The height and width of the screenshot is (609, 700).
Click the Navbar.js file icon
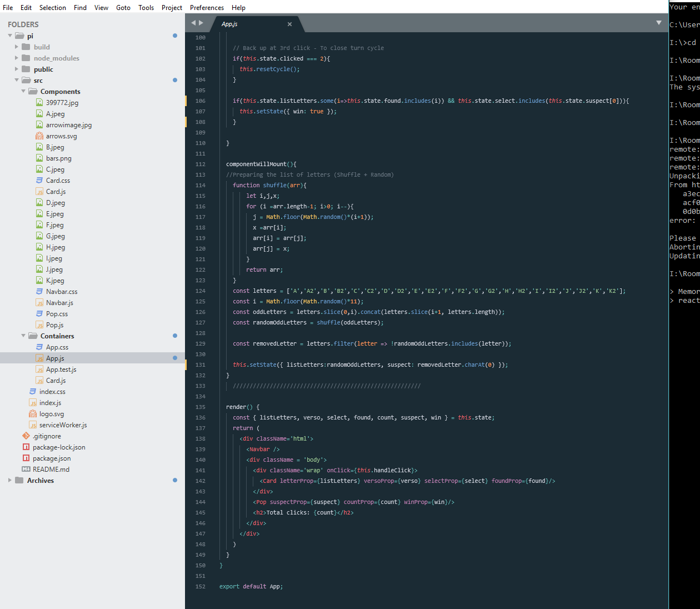tap(39, 303)
